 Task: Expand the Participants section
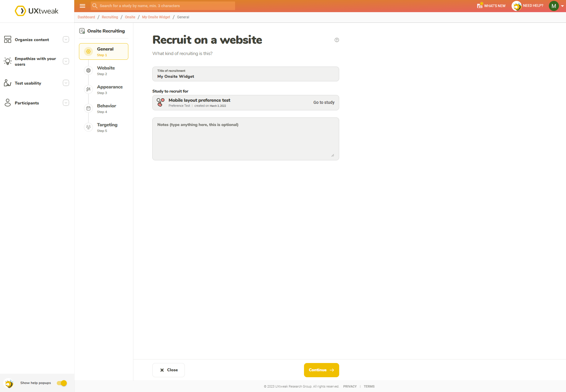(66, 103)
